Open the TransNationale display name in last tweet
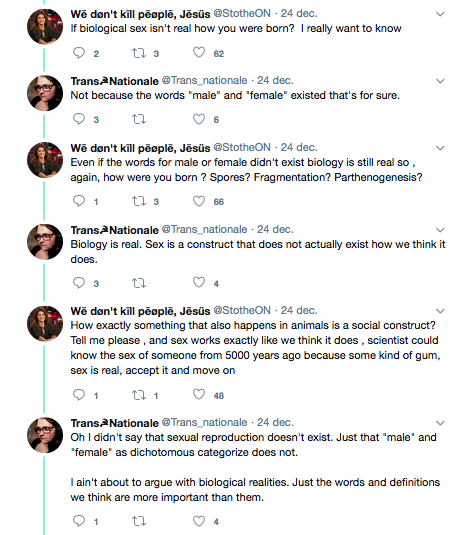Screen dimensions: 472x535 pos(115,423)
